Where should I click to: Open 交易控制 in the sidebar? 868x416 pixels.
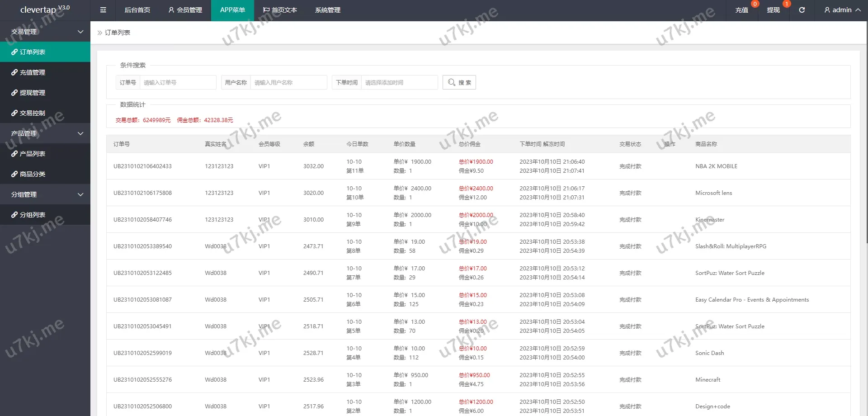[32, 113]
